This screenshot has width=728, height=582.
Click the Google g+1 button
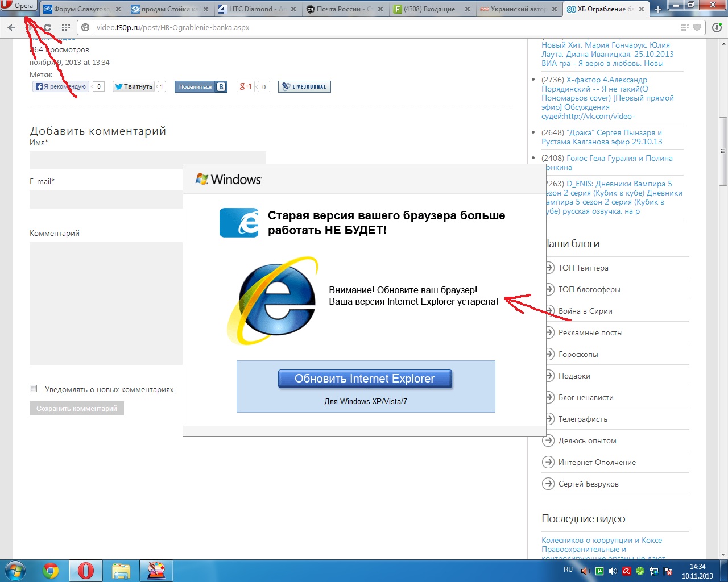pos(246,86)
